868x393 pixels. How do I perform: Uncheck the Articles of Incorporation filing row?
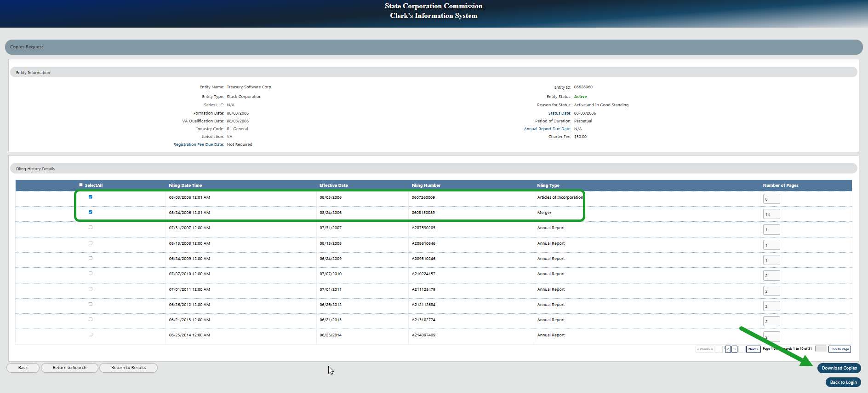click(91, 197)
